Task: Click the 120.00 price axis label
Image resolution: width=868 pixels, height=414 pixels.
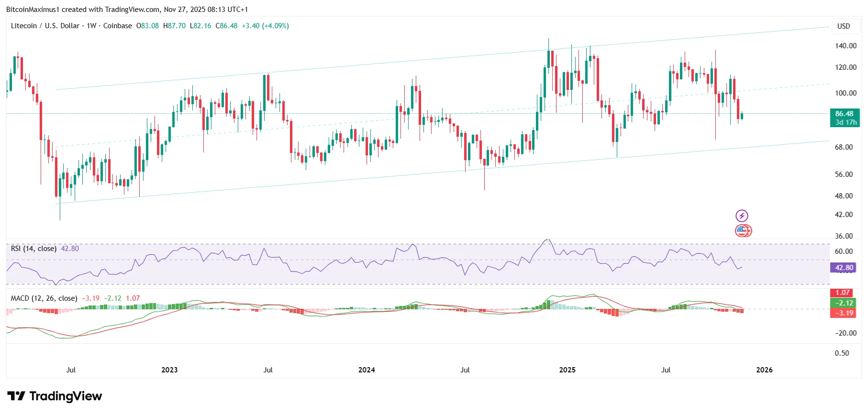Action: coord(846,67)
